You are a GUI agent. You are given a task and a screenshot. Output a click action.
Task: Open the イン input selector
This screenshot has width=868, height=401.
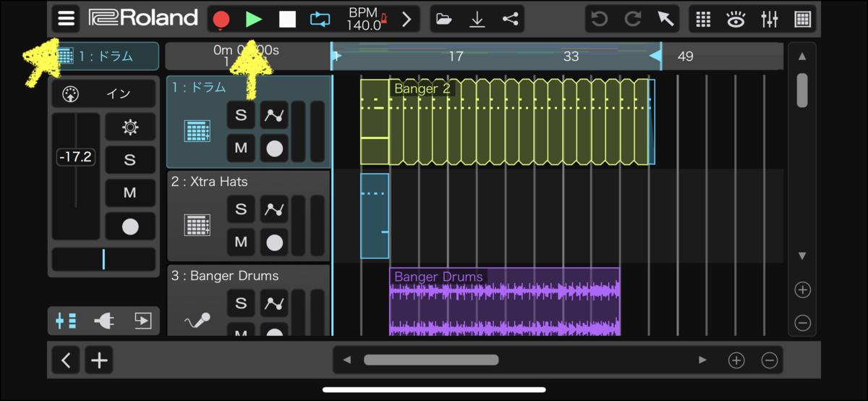click(103, 94)
